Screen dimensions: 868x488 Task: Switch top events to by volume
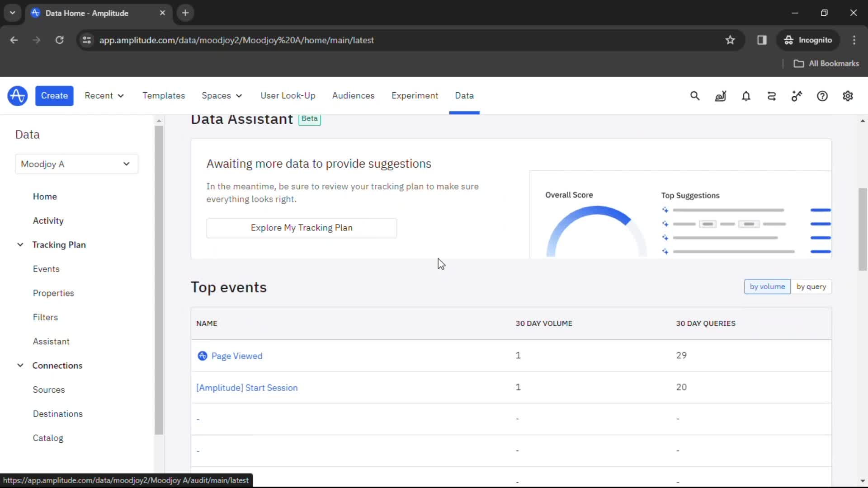[767, 286]
